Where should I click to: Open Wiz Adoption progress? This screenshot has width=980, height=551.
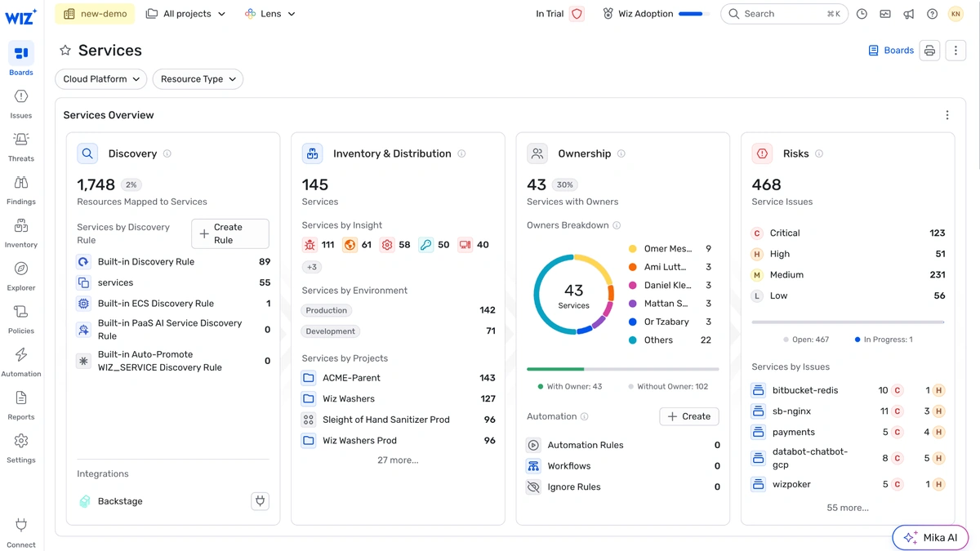tap(656, 14)
